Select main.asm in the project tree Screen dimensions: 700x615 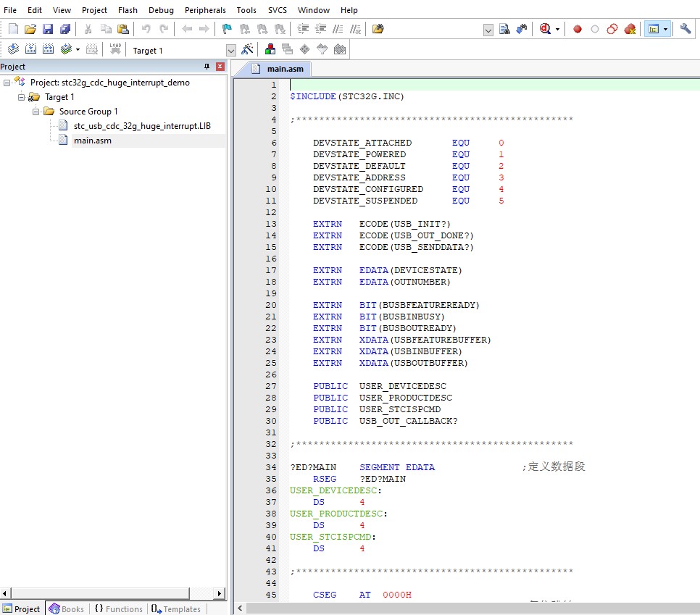pyautogui.click(x=92, y=141)
